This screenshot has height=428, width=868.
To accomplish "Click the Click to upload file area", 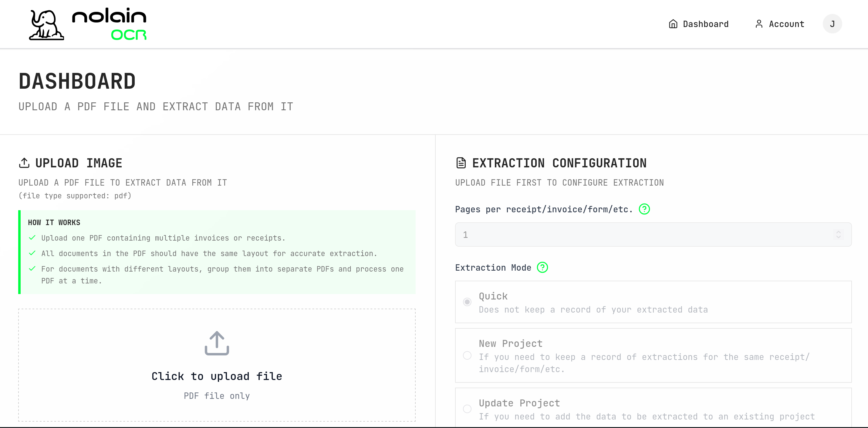I will pyautogui.click(x=217, y=376).
